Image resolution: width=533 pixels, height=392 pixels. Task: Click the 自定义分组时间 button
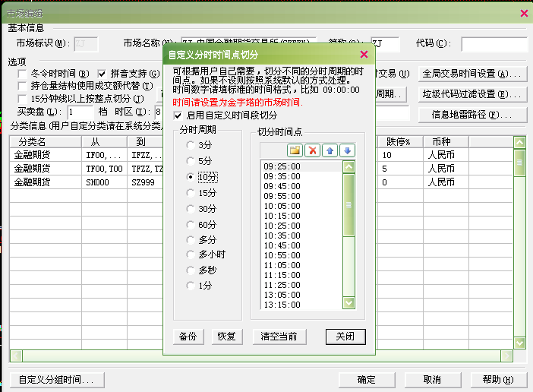coord(56,380)
